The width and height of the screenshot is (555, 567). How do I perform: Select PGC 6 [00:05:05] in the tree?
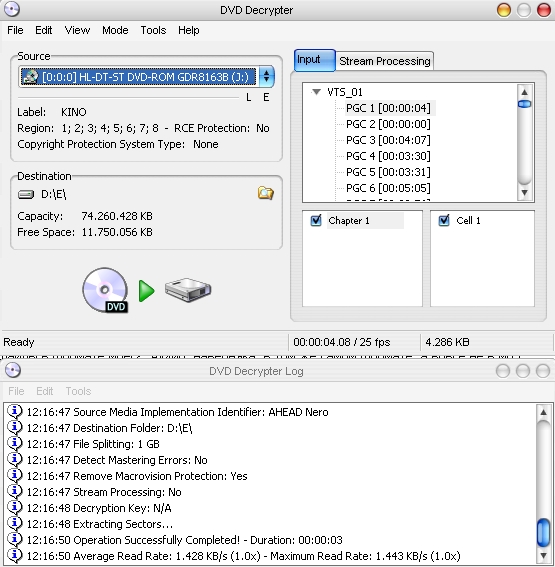(x=388, y=188)
